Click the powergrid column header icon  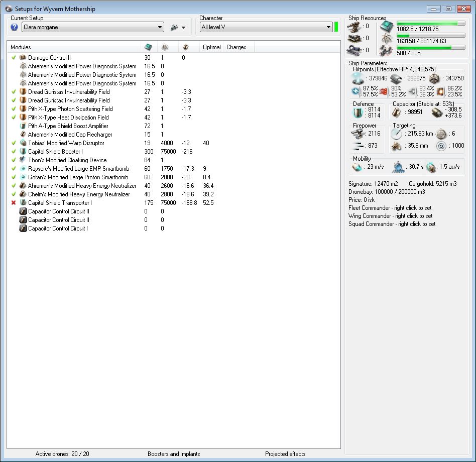tap(165, 47)
